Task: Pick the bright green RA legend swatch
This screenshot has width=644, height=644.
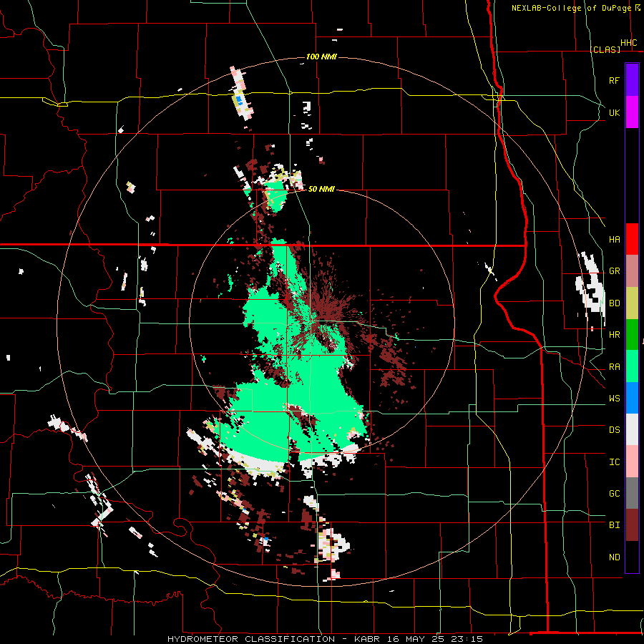Action: pos(632,366)
